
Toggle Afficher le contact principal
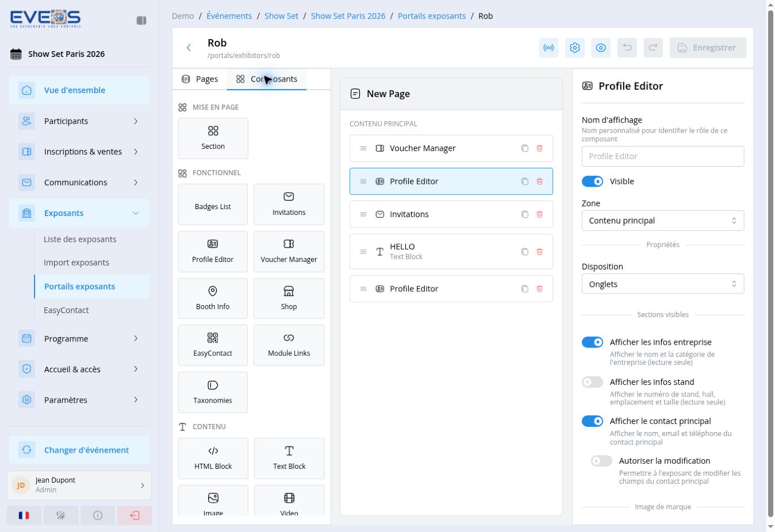592,421
